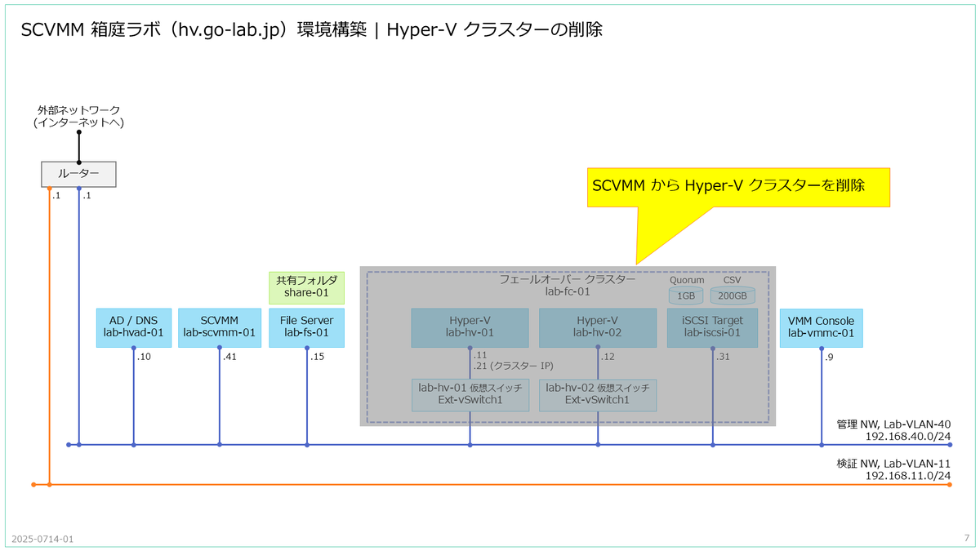Select the .10 address label
The image size is (980, 551).
[144, 357]
